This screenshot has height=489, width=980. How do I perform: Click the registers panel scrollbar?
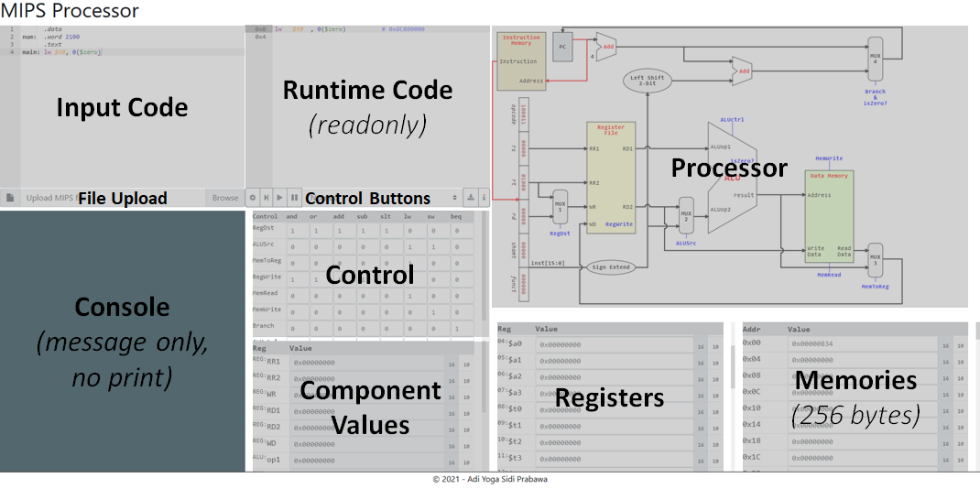tap(734, 366)
